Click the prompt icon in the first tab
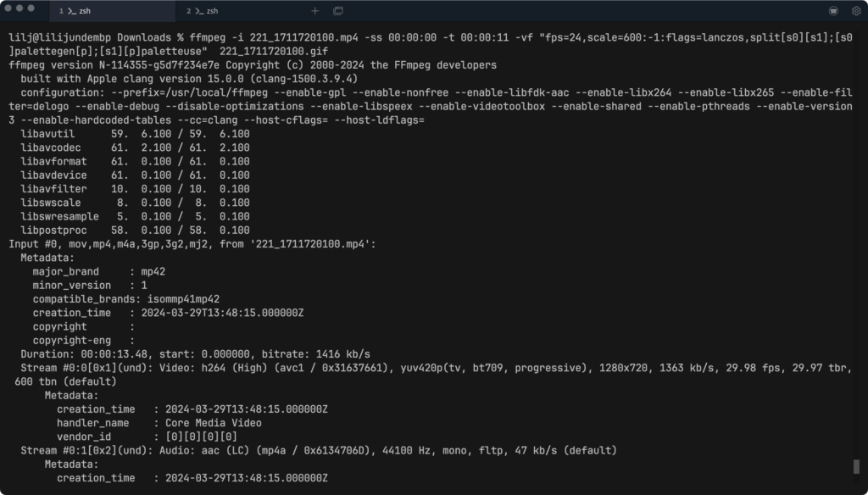 [72, 11]
